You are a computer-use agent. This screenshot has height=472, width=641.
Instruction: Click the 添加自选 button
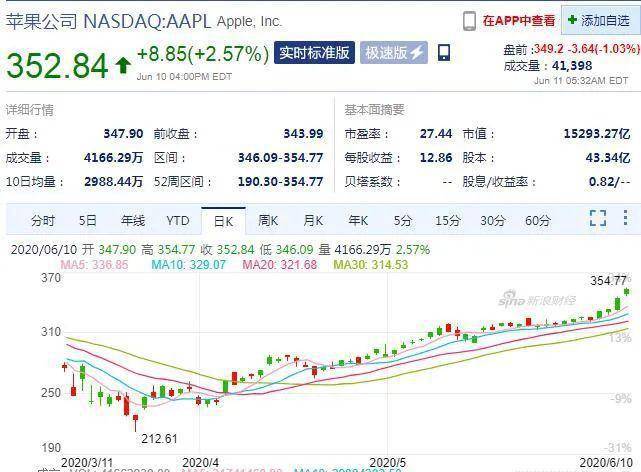pos(599,20)
